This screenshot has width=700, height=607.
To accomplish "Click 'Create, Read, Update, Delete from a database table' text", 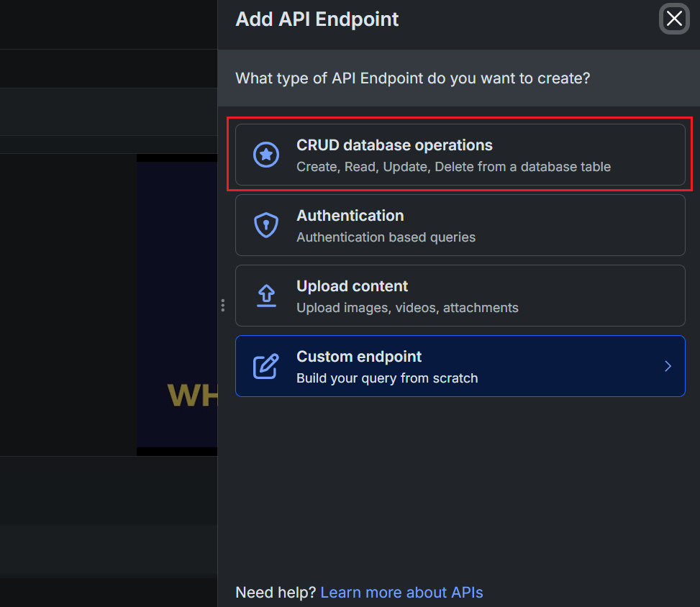I will click(453, 167).
